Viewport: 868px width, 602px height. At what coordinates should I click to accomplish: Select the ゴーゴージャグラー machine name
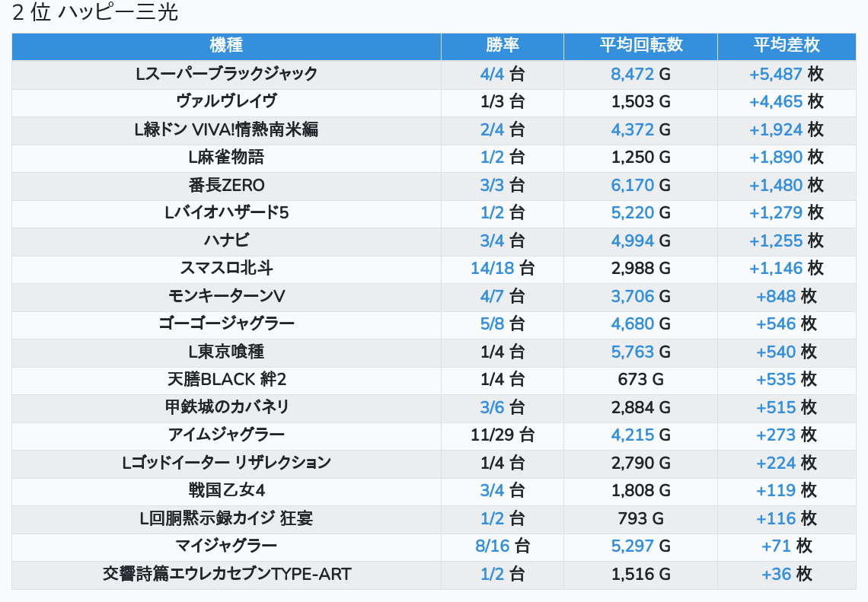(x=226, y=323)
